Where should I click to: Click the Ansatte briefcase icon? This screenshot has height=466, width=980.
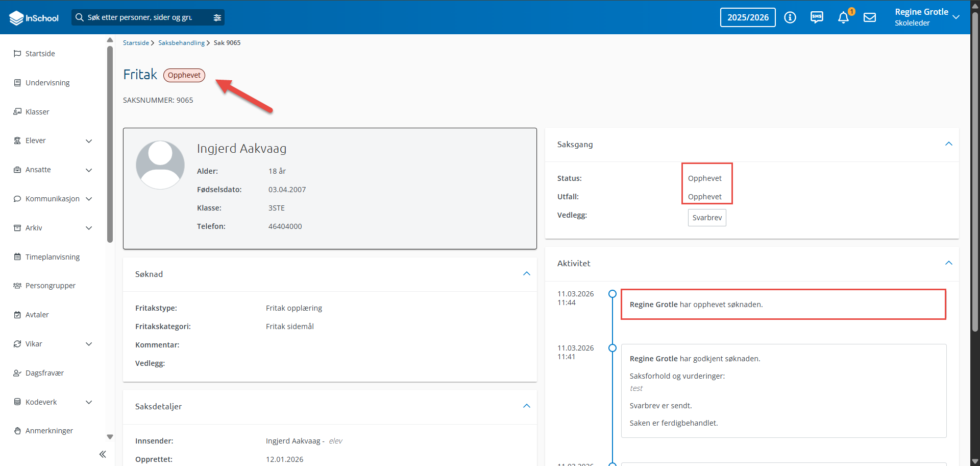[x=17, y=170]
